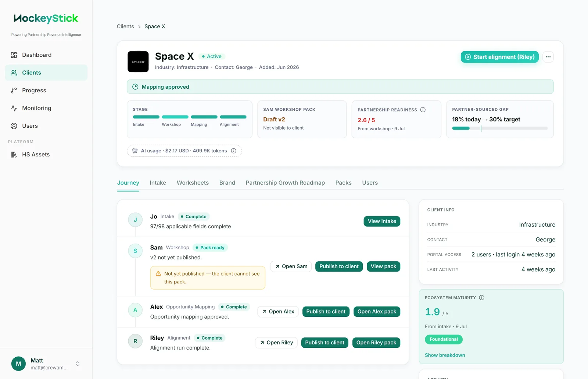Click the partner-sourced gap progress bar
Screen dimensions: 588x379
click(500, 128)
